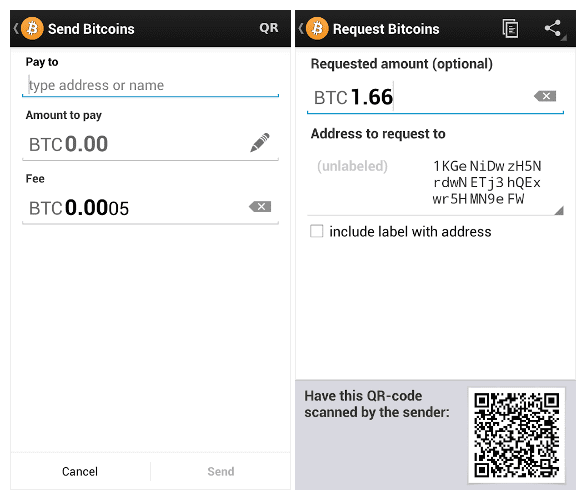The image size is (585, 497).
Task: Tap the Bitcoin logo in Send Bitcoins header
Action: [32, 28]
